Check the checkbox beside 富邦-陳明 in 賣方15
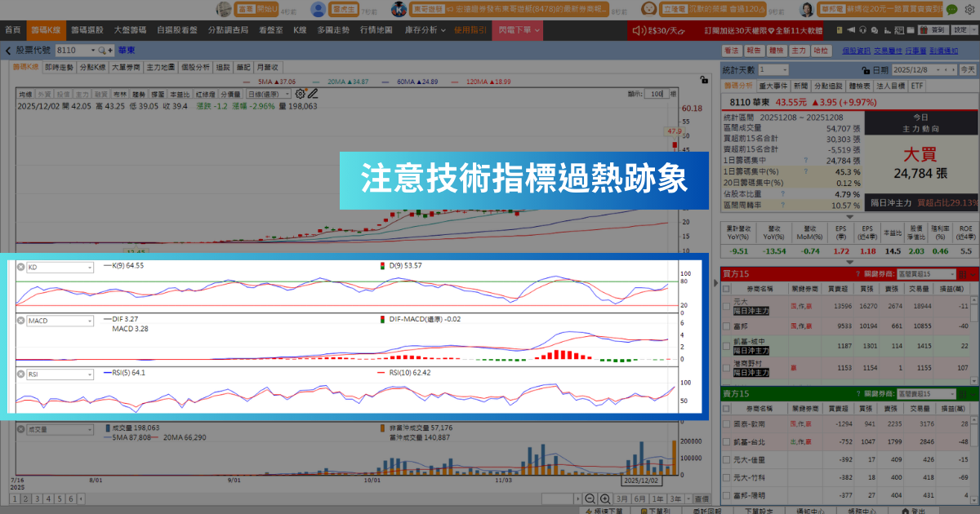Image resolution: width=980 pixels, height=514 pixels. 725,494
